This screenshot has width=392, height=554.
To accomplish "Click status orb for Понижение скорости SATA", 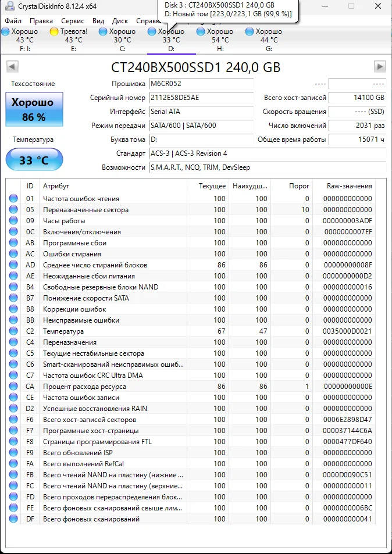I will (13, 298).
